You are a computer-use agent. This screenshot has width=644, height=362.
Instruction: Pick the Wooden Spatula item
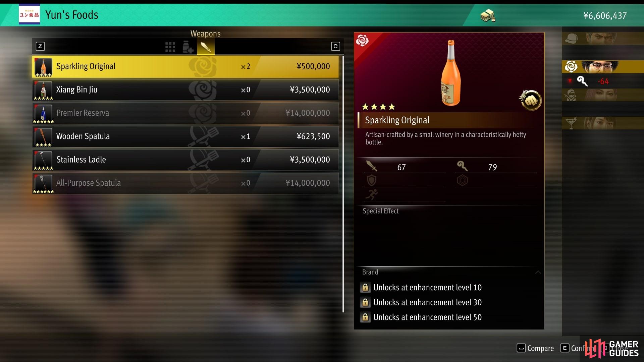click(185, 136)
